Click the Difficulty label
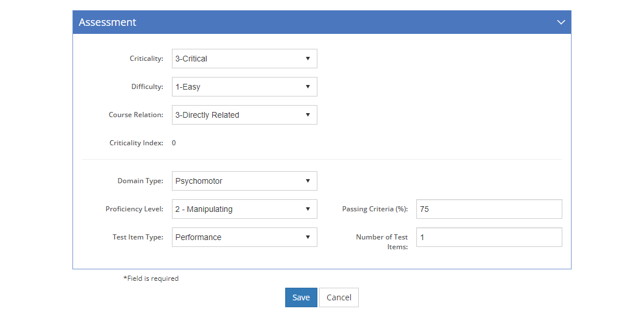This screenshot has height=317, width=644. click(147, 87)
